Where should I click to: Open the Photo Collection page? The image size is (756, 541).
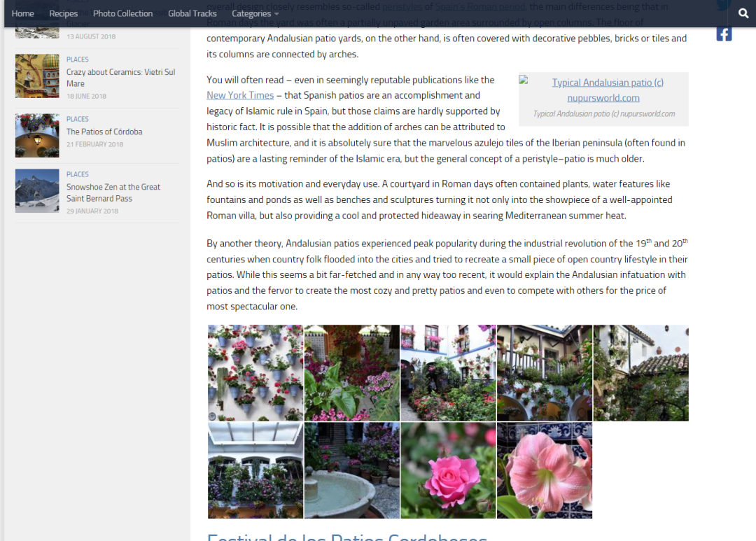(x=123, y=13)
